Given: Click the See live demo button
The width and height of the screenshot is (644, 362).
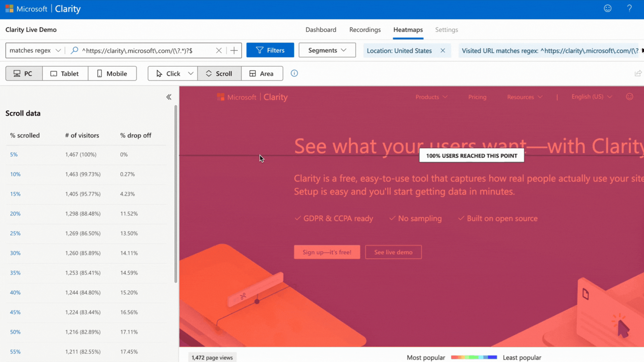Looking at the screenshot, I should point(393,252).
